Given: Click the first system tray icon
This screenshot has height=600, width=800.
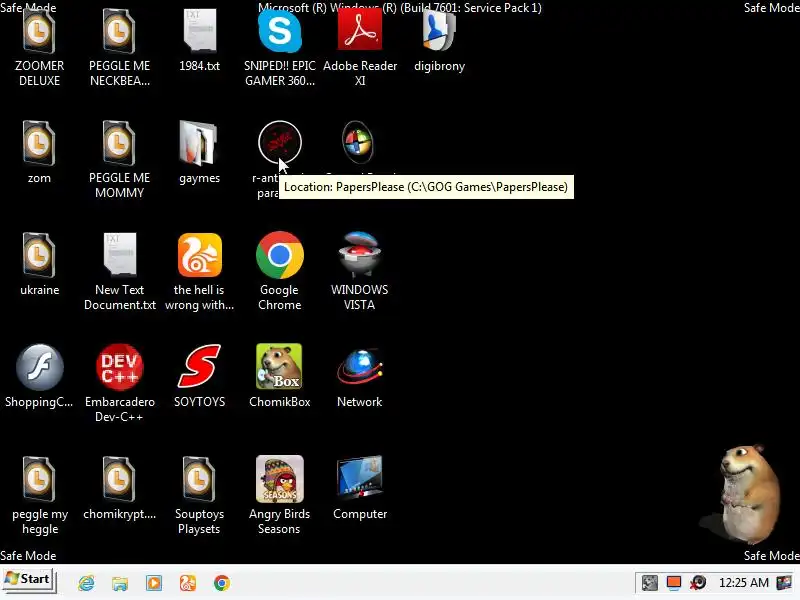Looking at the screenshot, I should (649, 583).
